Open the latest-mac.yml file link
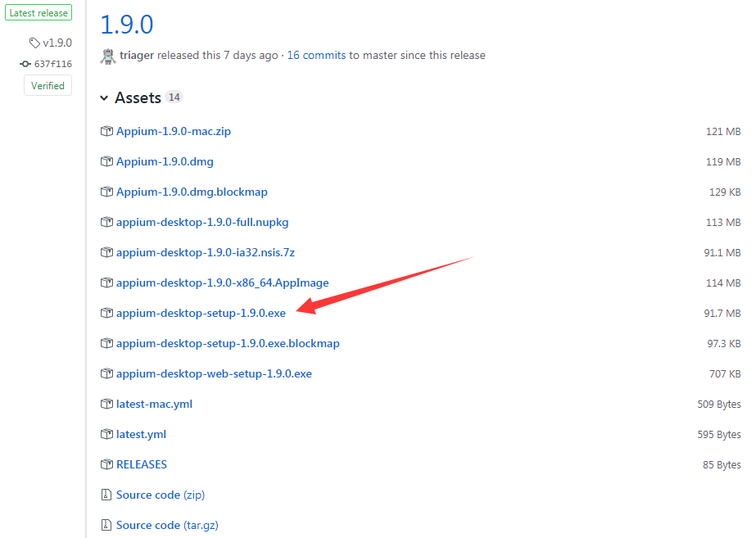Viewport: 756px width, 538px height. (x=154, y=404)
